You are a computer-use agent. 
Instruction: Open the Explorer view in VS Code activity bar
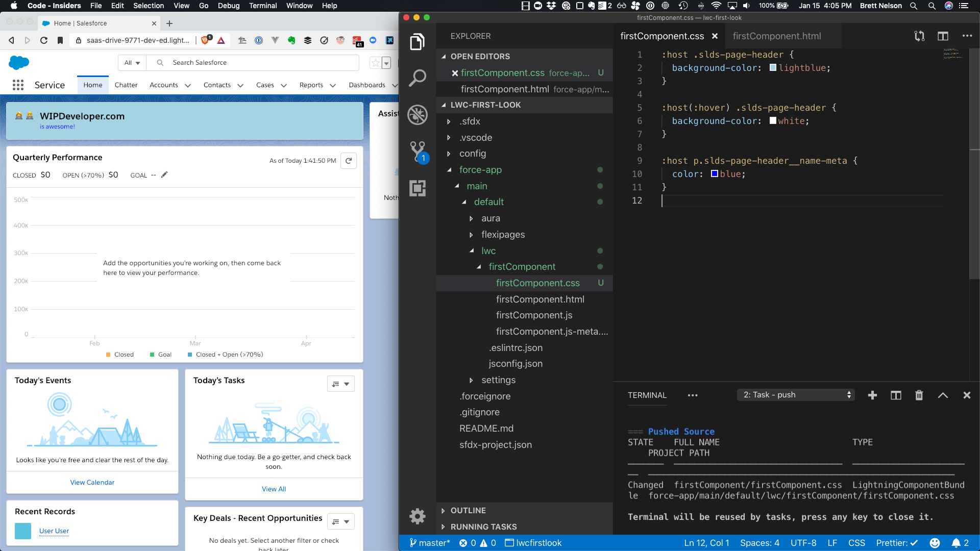point(417,42)
